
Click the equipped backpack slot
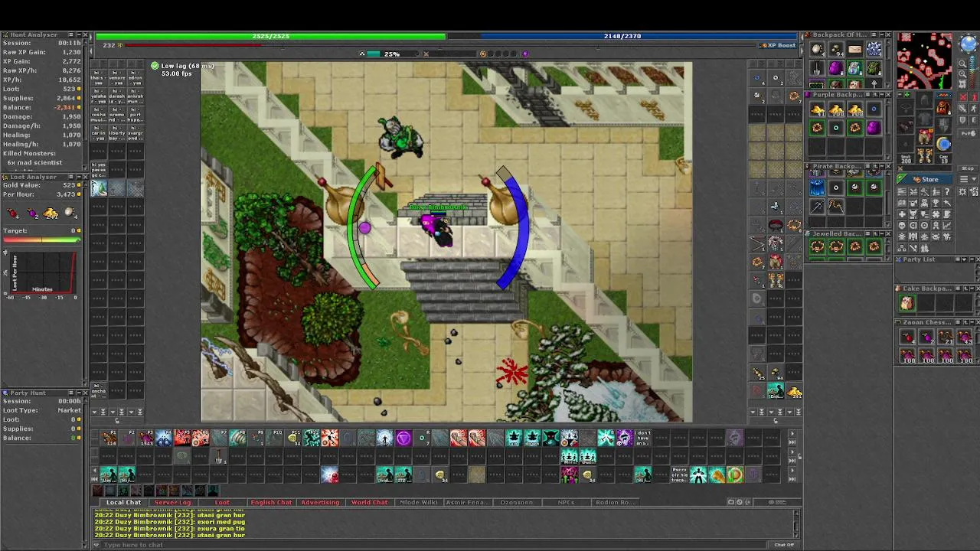pos(943,107)
